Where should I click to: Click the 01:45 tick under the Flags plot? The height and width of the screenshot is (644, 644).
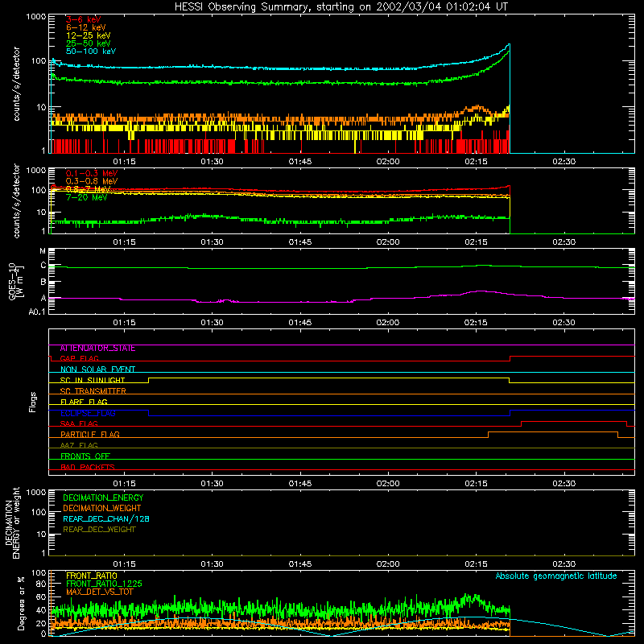[x=299, y=484]
